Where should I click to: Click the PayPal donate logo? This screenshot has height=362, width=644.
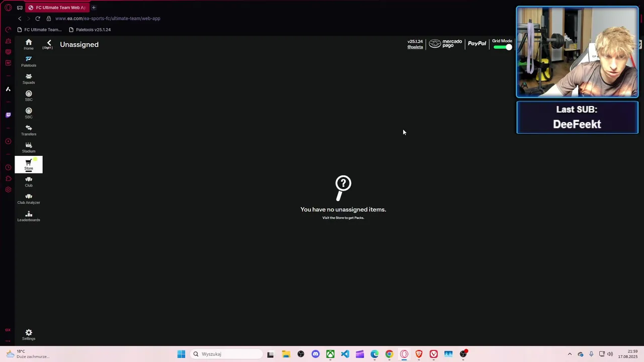tap(477, 44)
